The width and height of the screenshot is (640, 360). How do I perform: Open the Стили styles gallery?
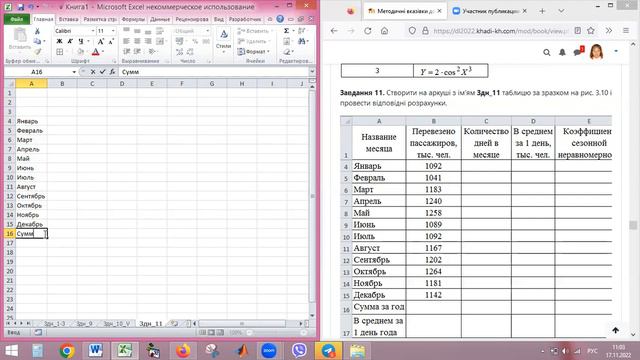coord(223,41)
